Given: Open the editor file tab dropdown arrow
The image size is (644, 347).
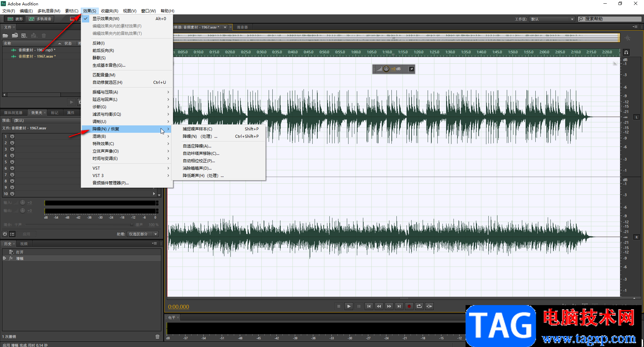Looking at the screenshot, I should point(225,27).
